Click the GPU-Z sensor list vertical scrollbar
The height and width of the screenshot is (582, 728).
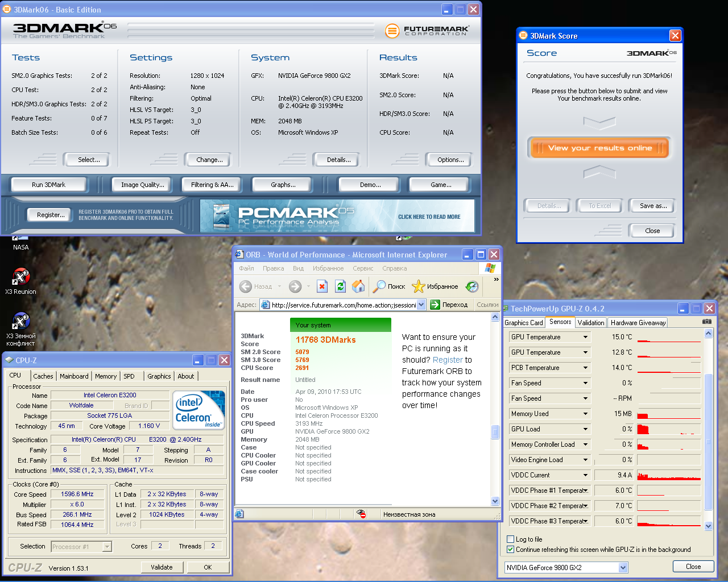pyautogui.click(x=708, y=440)
